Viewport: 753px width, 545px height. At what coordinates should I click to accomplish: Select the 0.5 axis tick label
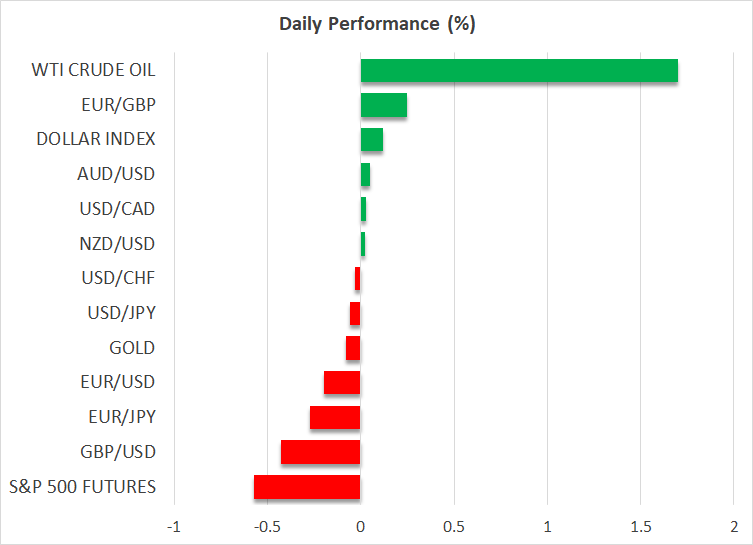[x=454, y=527]
